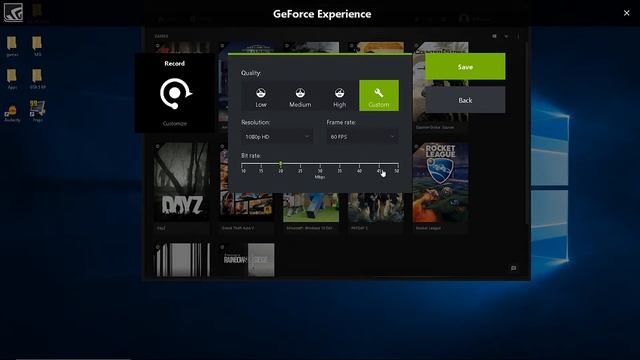The height and width of the screenshot is (360, 640).
Task: Set bit rate to 50 on slider
Action: tap(398, 164)
